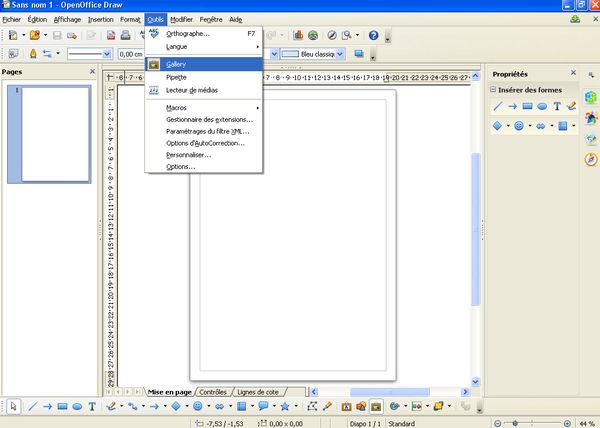600x428 pixels.
Task: Click the Save document toolbar icon
Action: pyautogui.click(x=57, y=36)
